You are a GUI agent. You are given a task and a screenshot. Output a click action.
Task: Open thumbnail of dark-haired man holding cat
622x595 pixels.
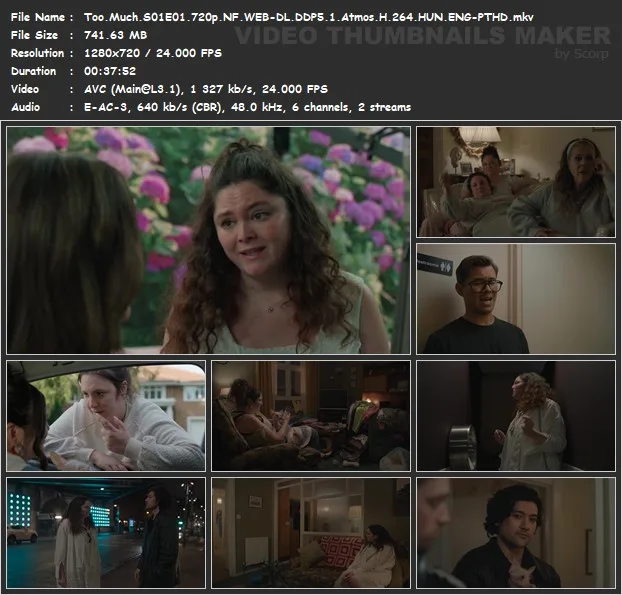[516, 533]
